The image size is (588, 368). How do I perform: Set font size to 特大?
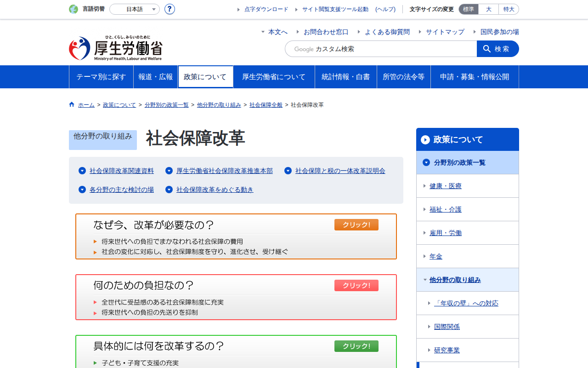pos(509,9)
